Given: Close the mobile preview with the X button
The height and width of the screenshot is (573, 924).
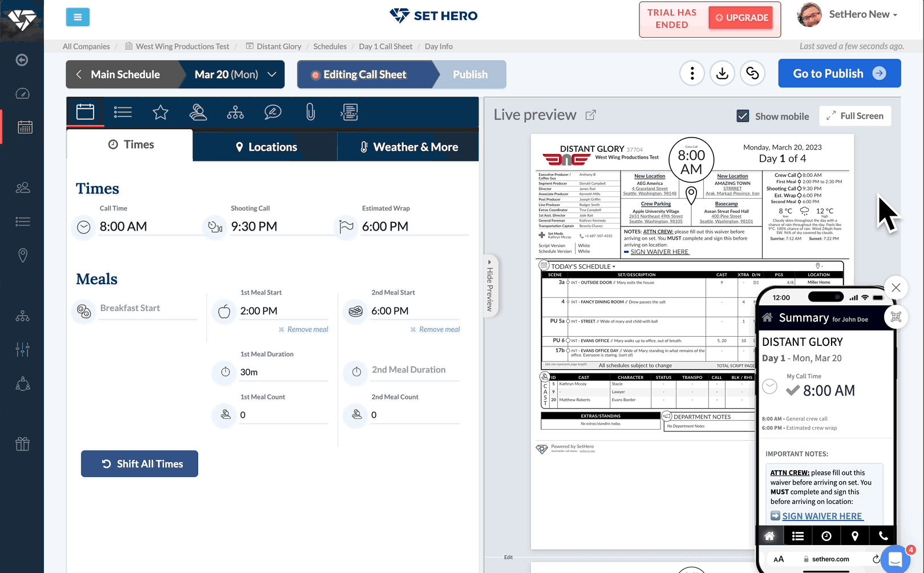Looking at the screenshot, I should pyautogui.click(x=896, y=288).
